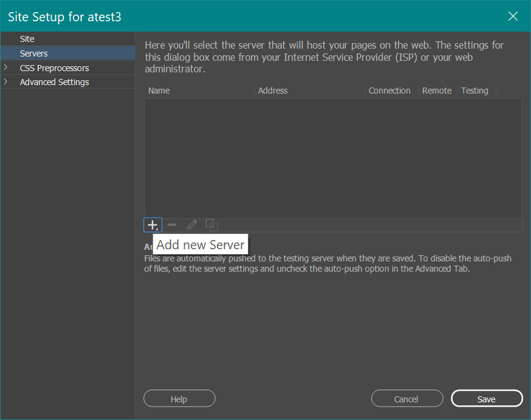Click the Duplicate existing Server icon

pyautogui.click(x=211, y=225)
